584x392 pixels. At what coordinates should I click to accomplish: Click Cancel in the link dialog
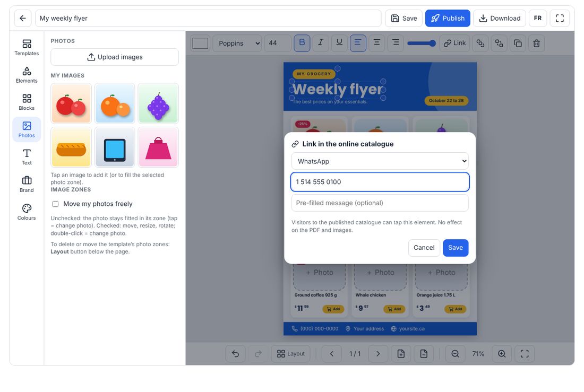coord(424,248)
